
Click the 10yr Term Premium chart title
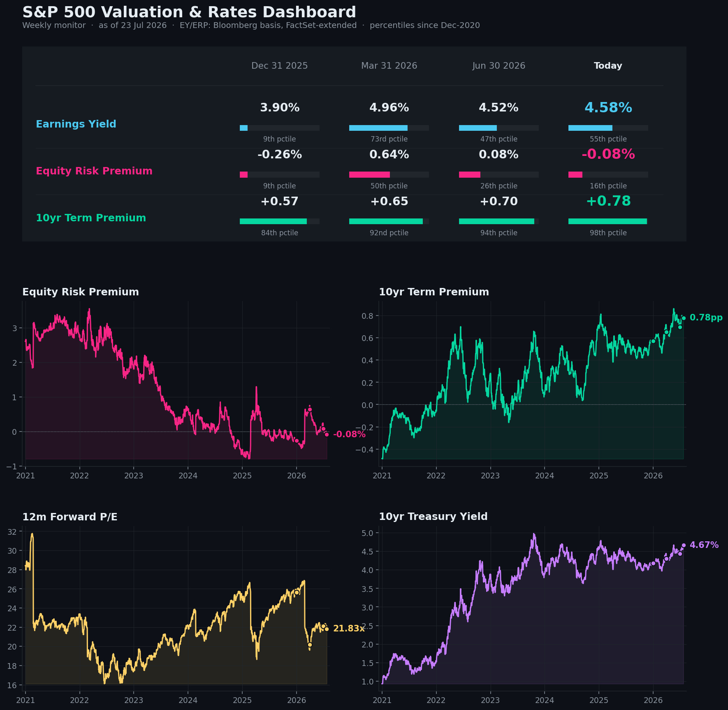point(434,292)
